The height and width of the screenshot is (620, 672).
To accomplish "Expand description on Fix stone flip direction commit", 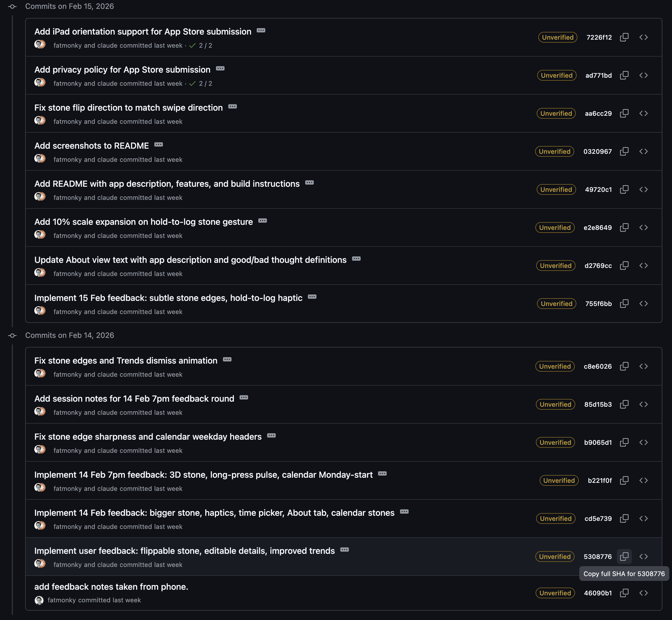I will pyautogui.click(x=233, y=106).
